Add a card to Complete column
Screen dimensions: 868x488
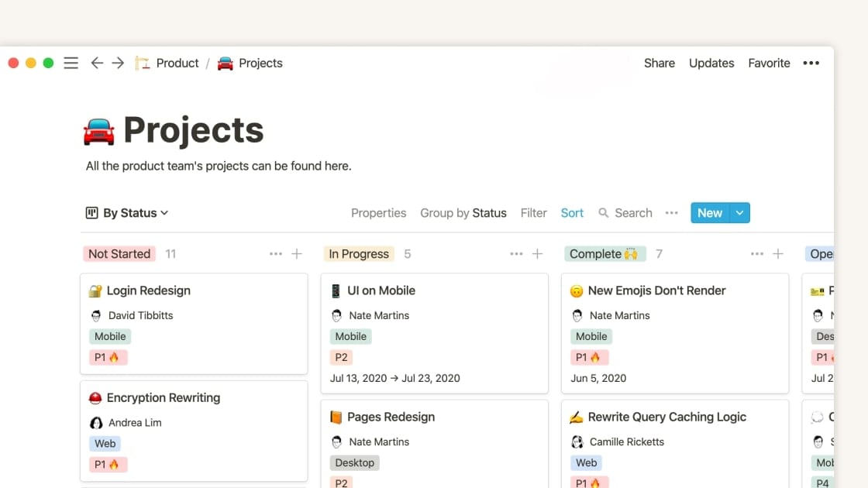click(778, 254)
